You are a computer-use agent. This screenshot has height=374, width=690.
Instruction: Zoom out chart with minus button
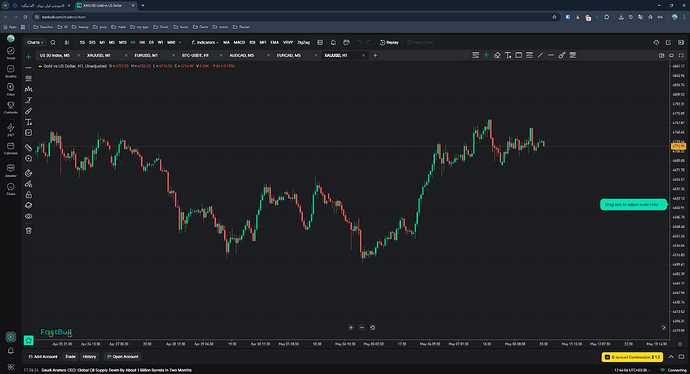coord(362,327)
